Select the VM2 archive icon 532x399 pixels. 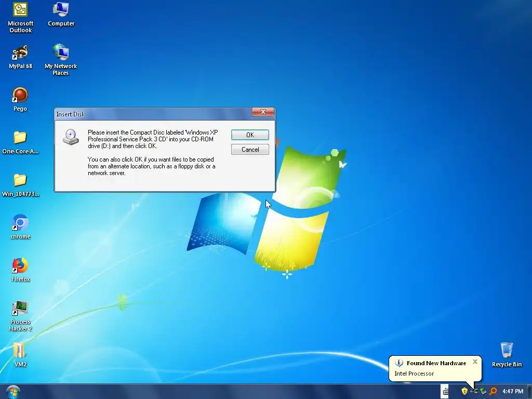tap(20, 355)
